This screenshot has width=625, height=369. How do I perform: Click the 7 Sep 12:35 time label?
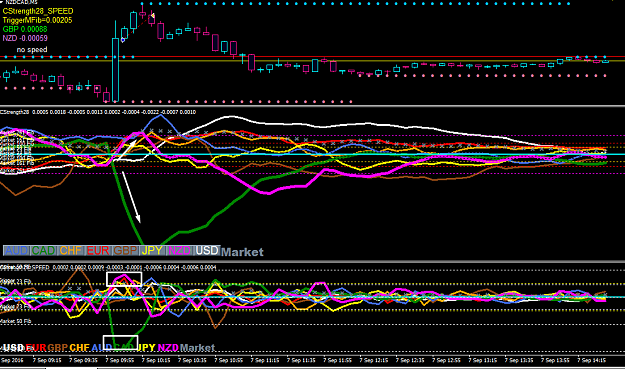click(x=410, y=360)
